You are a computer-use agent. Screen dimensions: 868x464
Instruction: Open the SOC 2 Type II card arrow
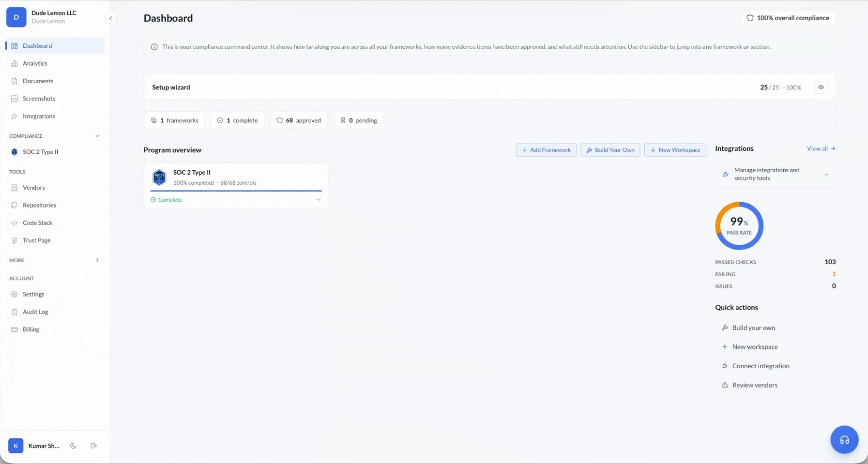coord(318,200)
